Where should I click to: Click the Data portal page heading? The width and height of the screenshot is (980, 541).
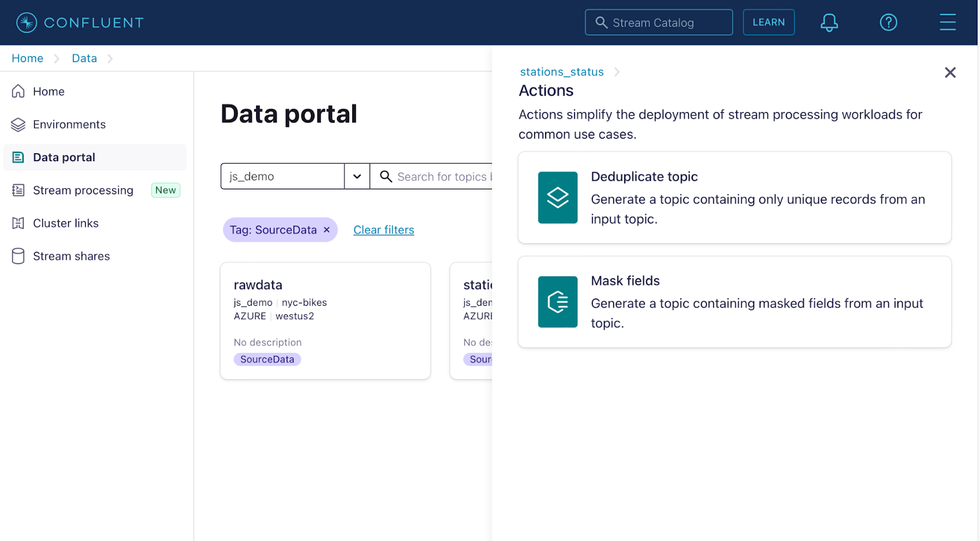pos(289,114)
